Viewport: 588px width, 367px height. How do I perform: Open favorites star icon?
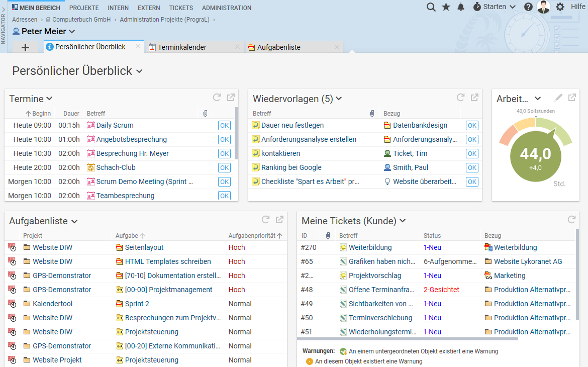[446, 7]
